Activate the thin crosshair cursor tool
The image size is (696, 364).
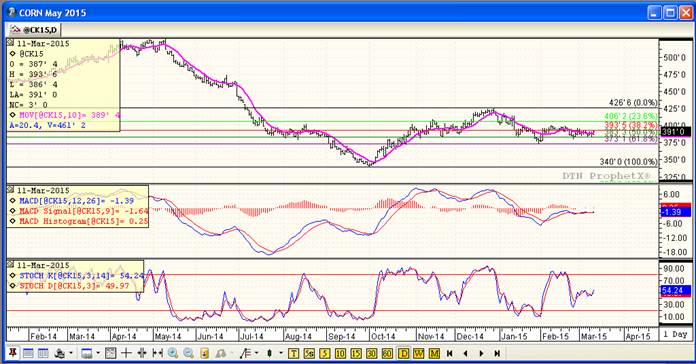click(x=127, y=353)
